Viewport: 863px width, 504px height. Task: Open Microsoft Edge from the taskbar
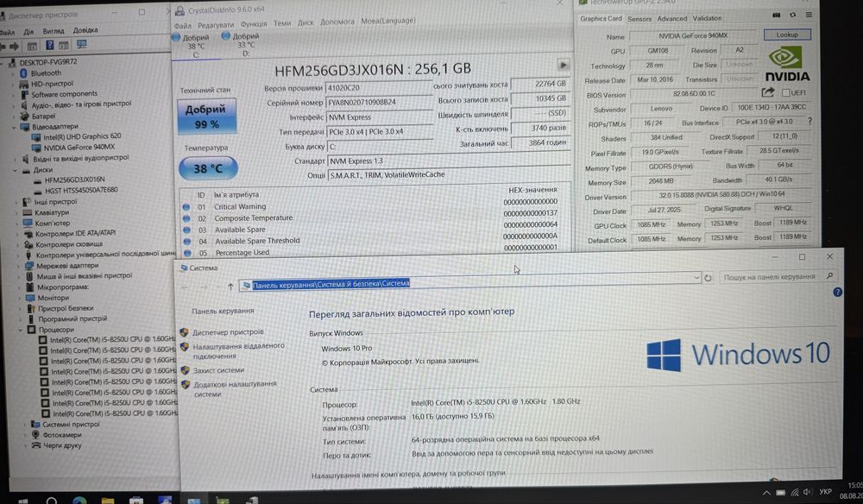(79, 501)
